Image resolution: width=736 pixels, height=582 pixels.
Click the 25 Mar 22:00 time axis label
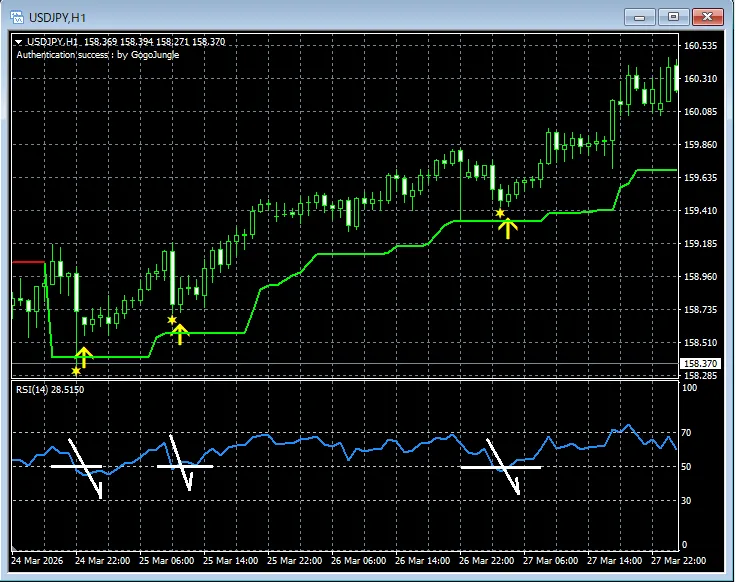pos(295,560)
